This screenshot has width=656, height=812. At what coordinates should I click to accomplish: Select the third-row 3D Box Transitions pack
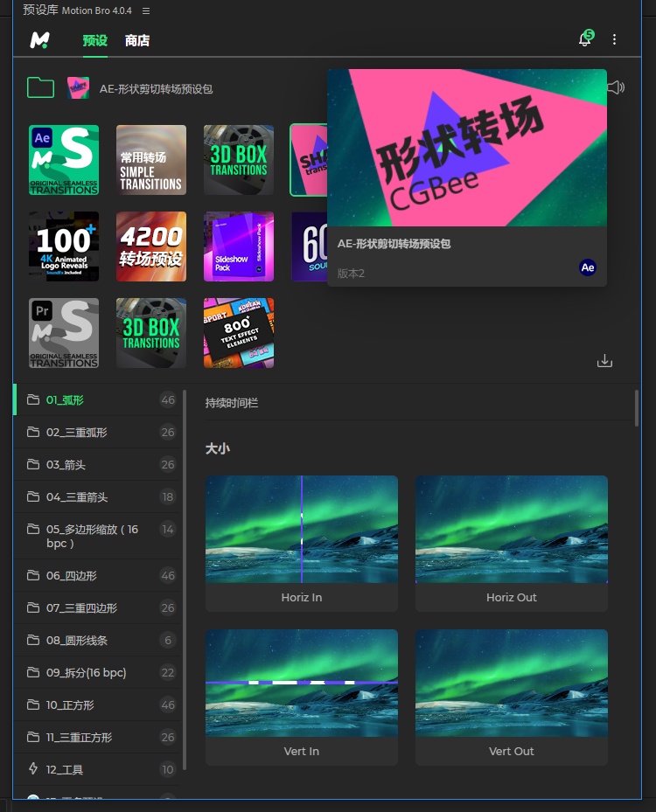pyautogui.click(x=151, y=333)
